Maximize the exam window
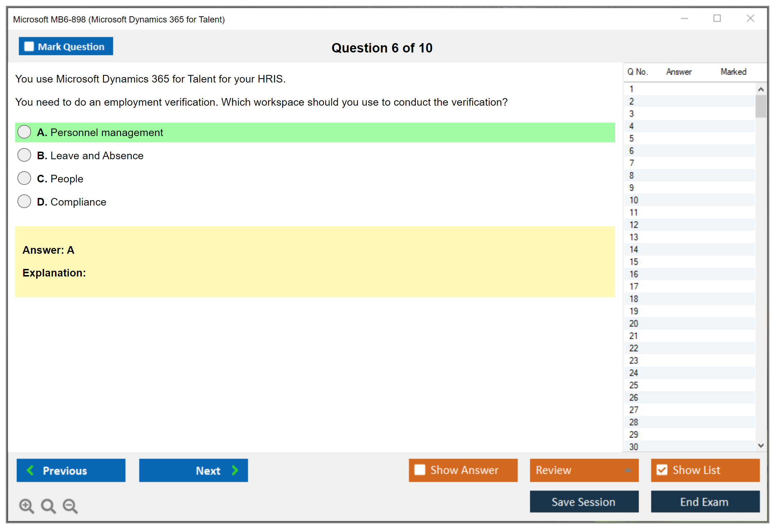778x532 pixels. tap(717, 18)
